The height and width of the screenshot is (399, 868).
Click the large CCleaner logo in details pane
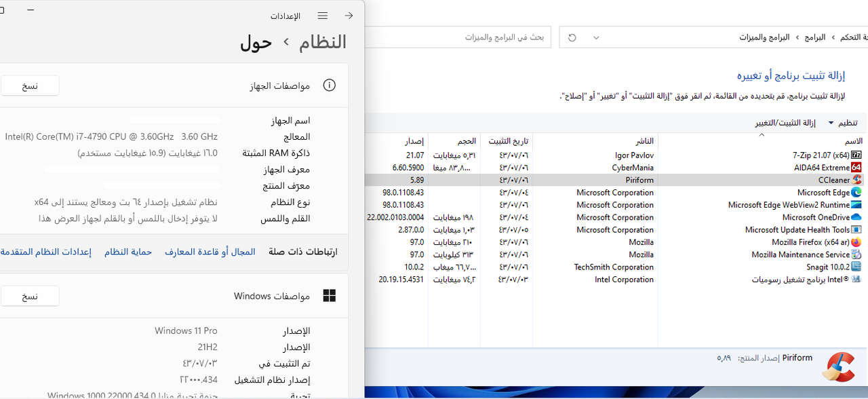pos(837,367)
